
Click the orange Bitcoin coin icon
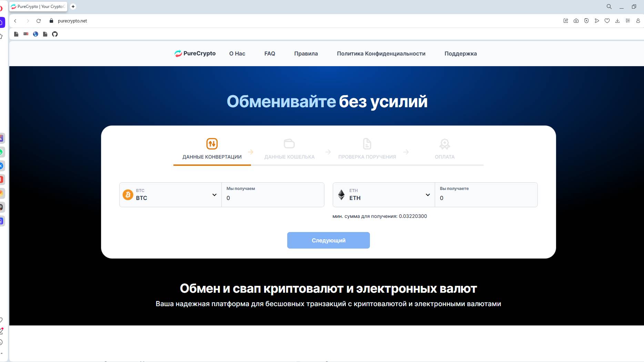[x=128, y=195]
